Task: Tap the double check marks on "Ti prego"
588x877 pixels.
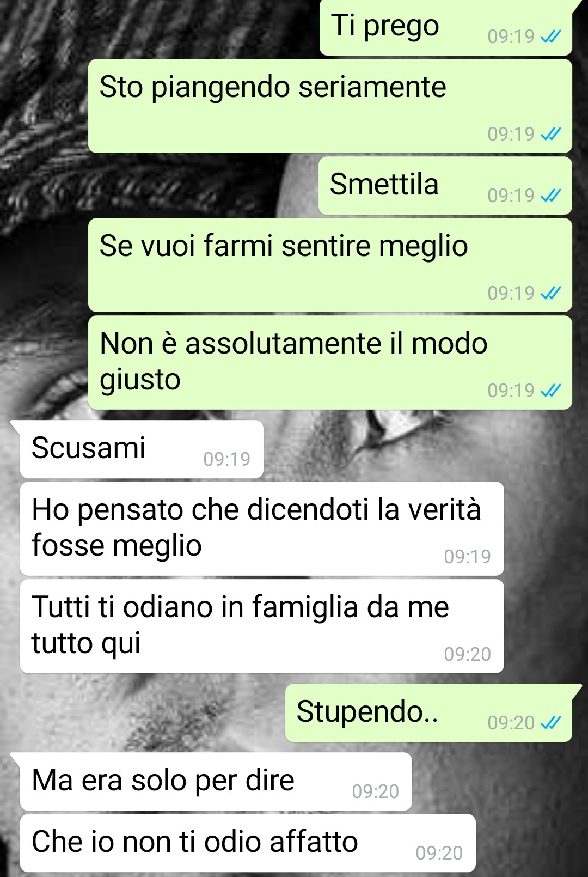Action: (550, 36)
